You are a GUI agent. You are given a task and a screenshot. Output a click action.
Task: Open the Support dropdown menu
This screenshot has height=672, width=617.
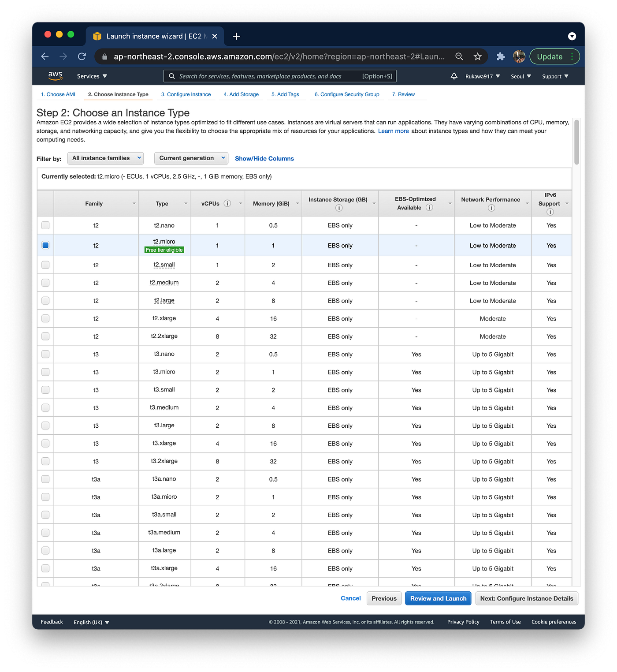point(555,76)
